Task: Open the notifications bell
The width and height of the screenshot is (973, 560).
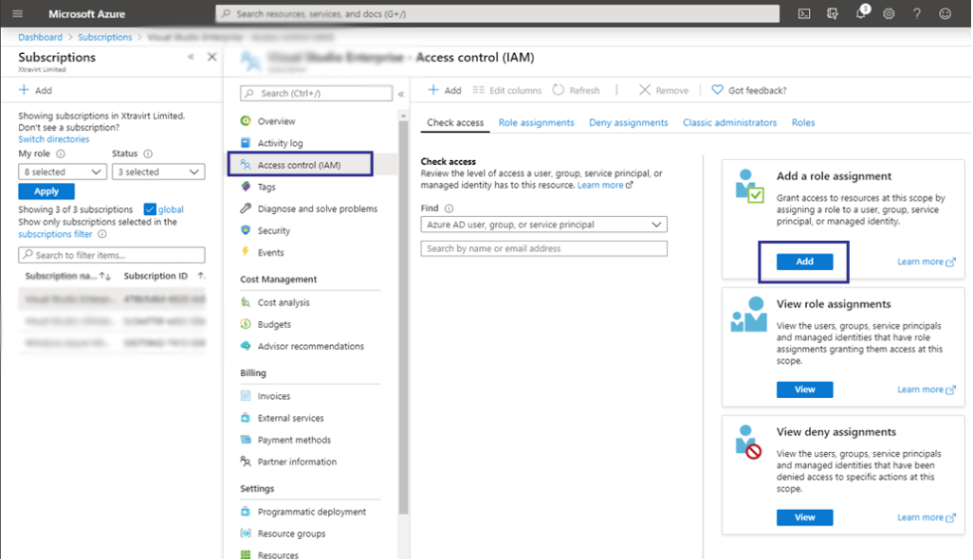Action: (861, 13)
